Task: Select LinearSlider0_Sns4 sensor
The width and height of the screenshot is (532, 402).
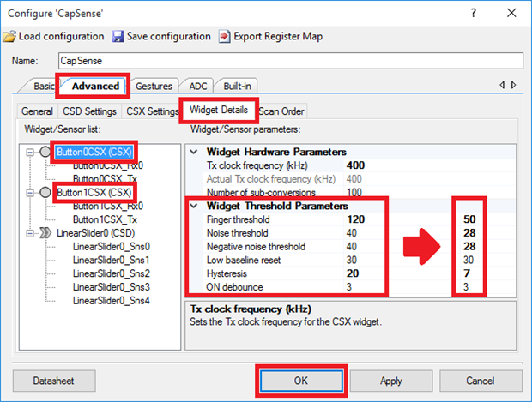Action: [x=112, y=301]
